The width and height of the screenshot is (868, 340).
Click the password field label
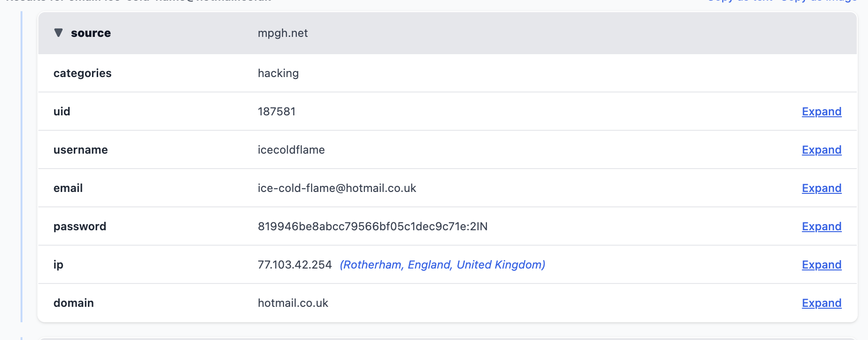coord(80,227)
